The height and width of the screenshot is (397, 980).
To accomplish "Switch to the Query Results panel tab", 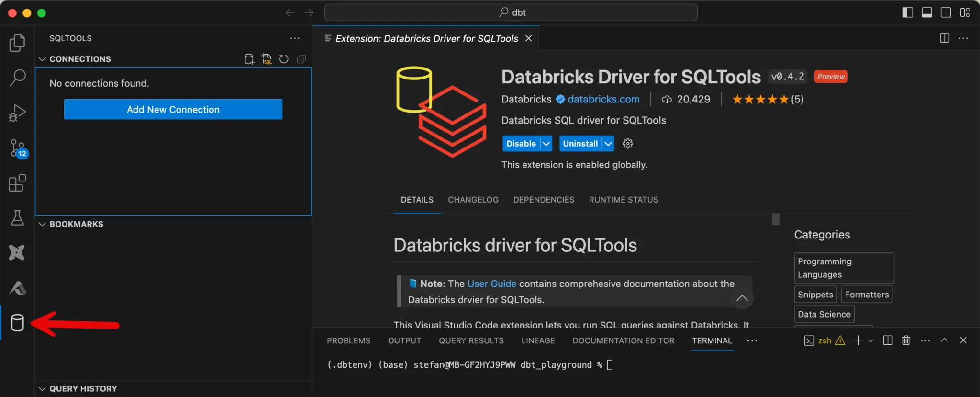I will (x=471, y=340).
